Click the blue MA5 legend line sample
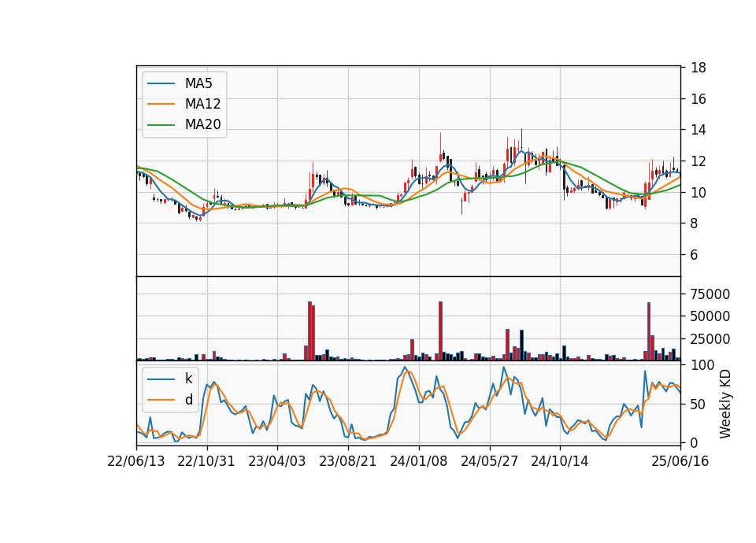This screenshot has width=756, height=543. pyautogui.click(x=161, y=83)
